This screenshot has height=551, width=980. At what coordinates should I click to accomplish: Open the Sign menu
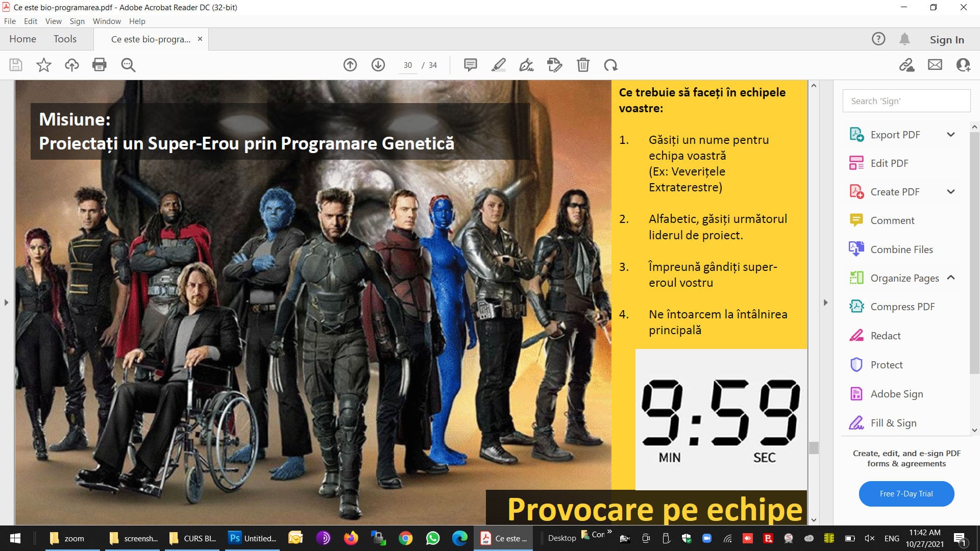[77, 21]
